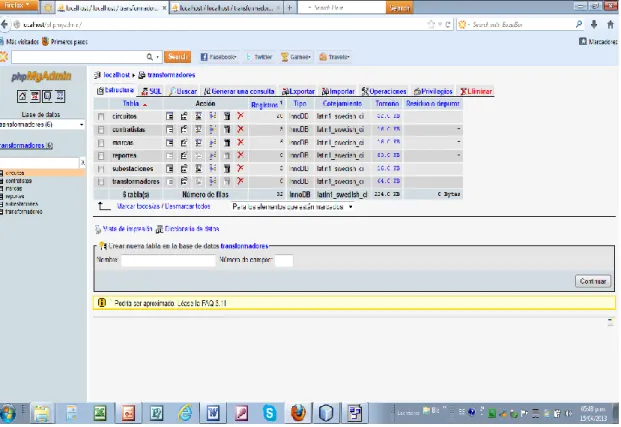Click the red Eliminar tab
The image size is (621, 427).
(476, 92)
